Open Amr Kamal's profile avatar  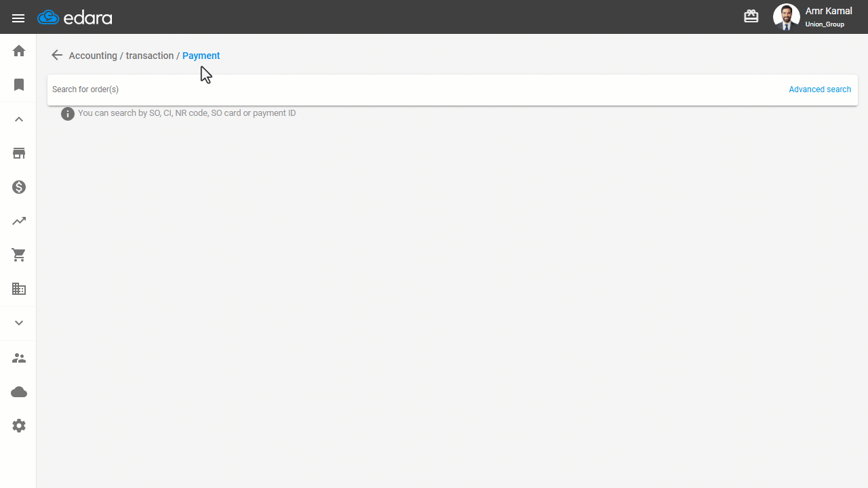787,17
